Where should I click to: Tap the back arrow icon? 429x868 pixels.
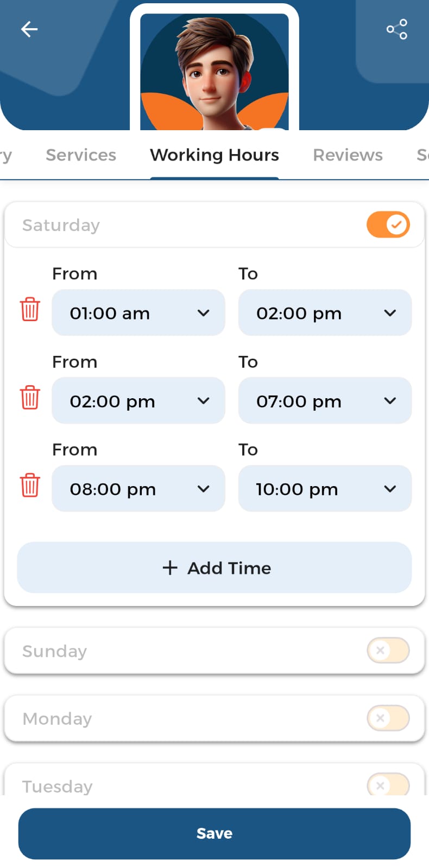coord(29,29)
